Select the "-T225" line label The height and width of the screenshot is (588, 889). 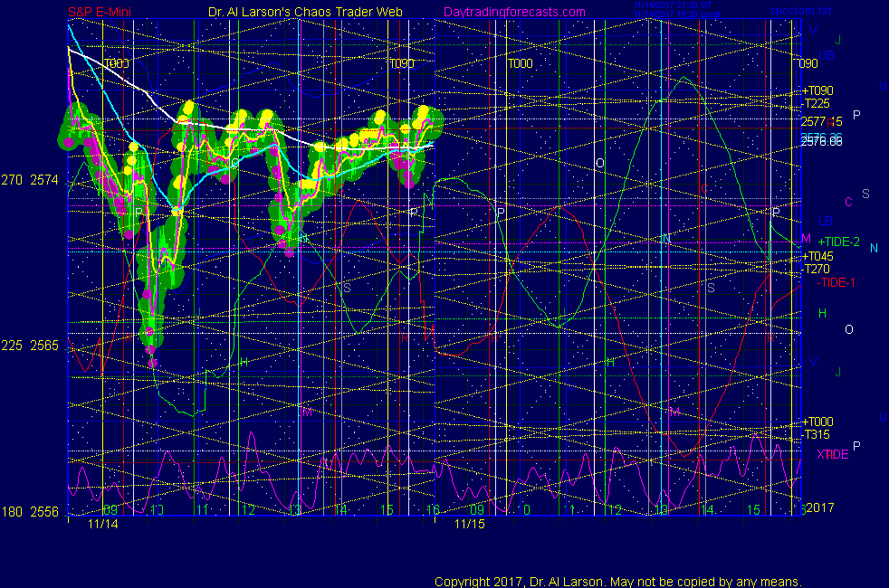pos(817,103)
